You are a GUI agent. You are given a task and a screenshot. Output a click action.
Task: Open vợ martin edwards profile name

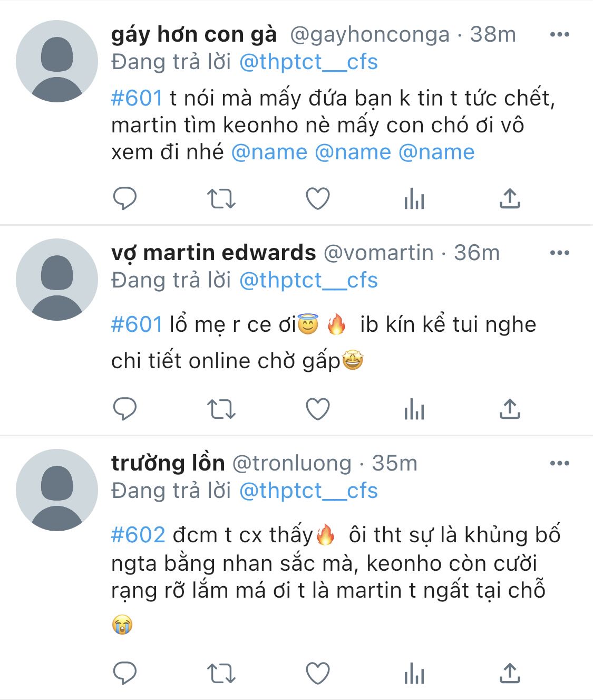coord(213,253)
